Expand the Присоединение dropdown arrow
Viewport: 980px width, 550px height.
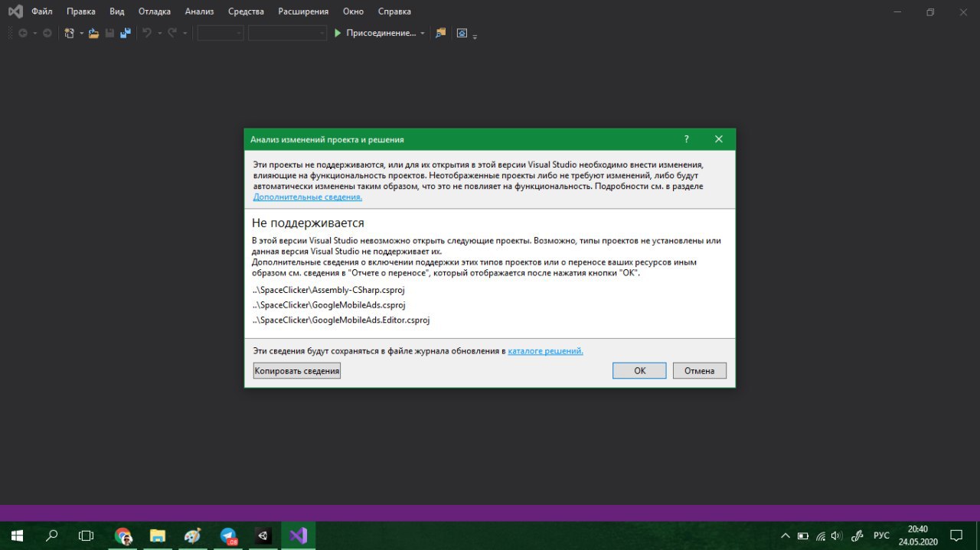[x=423, y=34]
